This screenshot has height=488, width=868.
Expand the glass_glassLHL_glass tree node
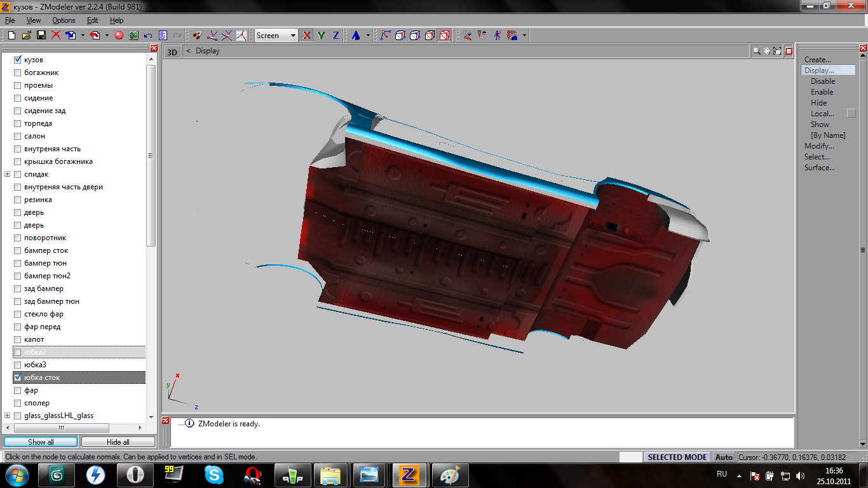(8, 416)
